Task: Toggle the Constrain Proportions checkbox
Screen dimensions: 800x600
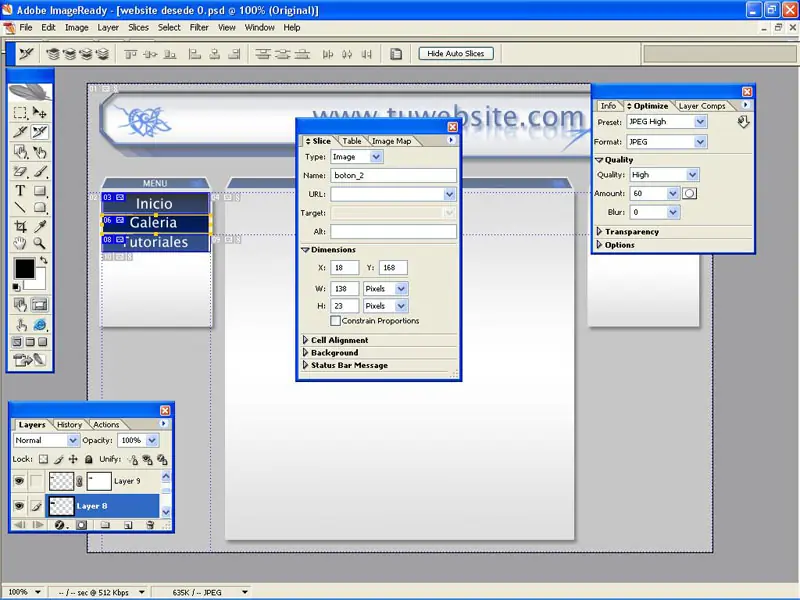Action: click(x=336, y=320)
